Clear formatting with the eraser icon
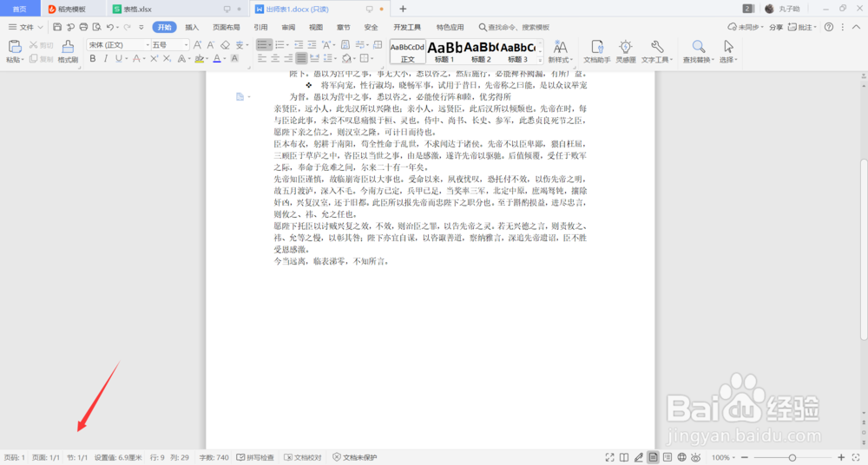The image size is (868, 465). [x=225, y=45]
